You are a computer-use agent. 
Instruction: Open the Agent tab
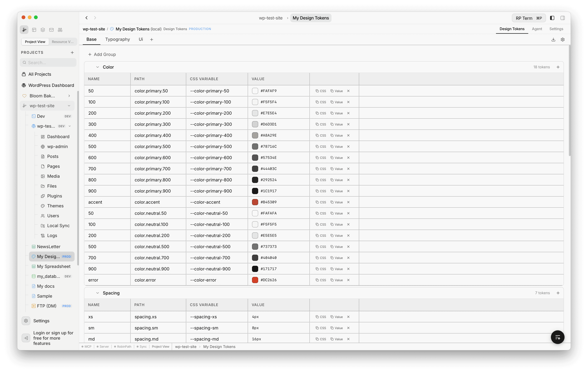[x=537, y=29]
